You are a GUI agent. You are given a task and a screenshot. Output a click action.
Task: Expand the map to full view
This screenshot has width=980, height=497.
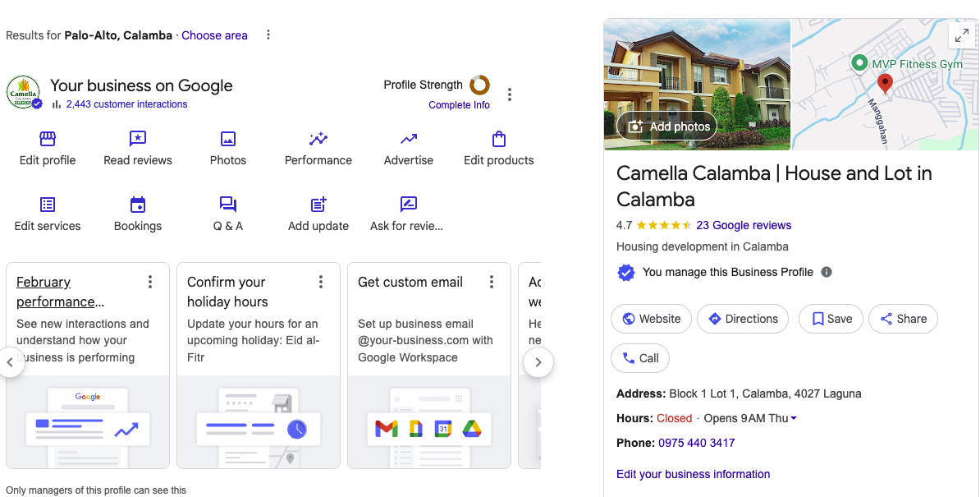click(x=959, y=35)
